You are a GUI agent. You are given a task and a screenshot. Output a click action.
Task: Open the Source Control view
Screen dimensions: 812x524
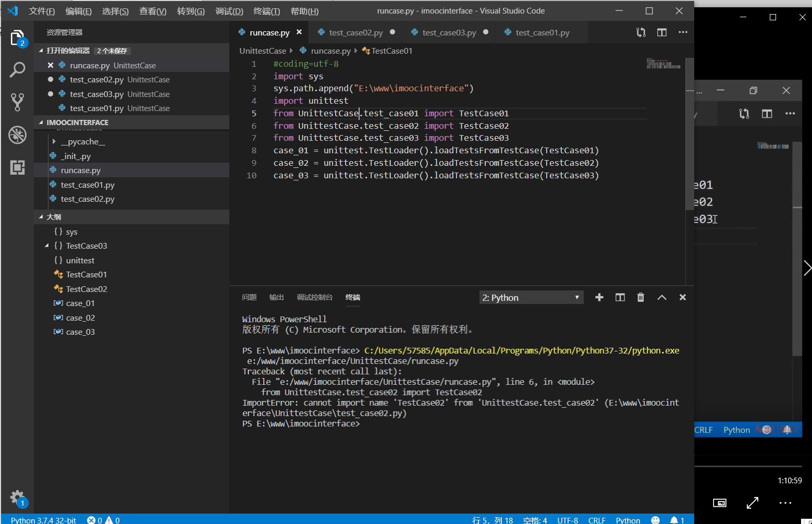pyautogui.click(x=17, y=102)
